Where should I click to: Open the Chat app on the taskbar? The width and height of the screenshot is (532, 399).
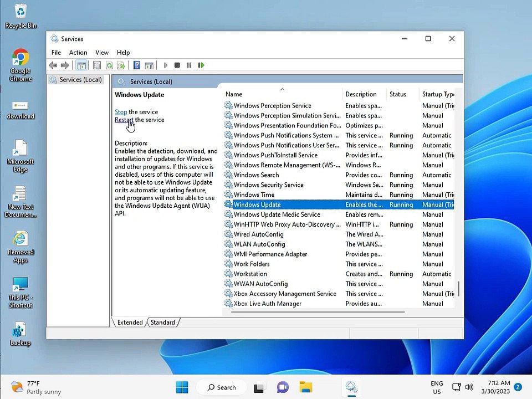[283, 387]
